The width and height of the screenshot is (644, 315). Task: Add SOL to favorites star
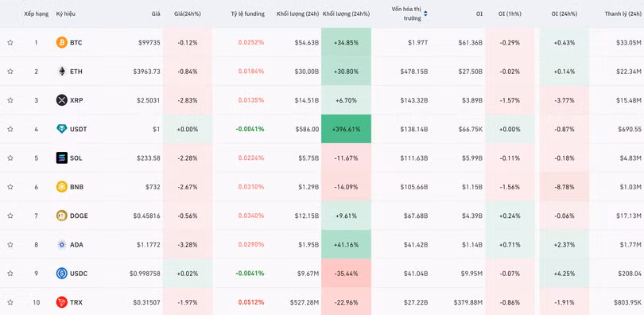(x=10, y=157)
